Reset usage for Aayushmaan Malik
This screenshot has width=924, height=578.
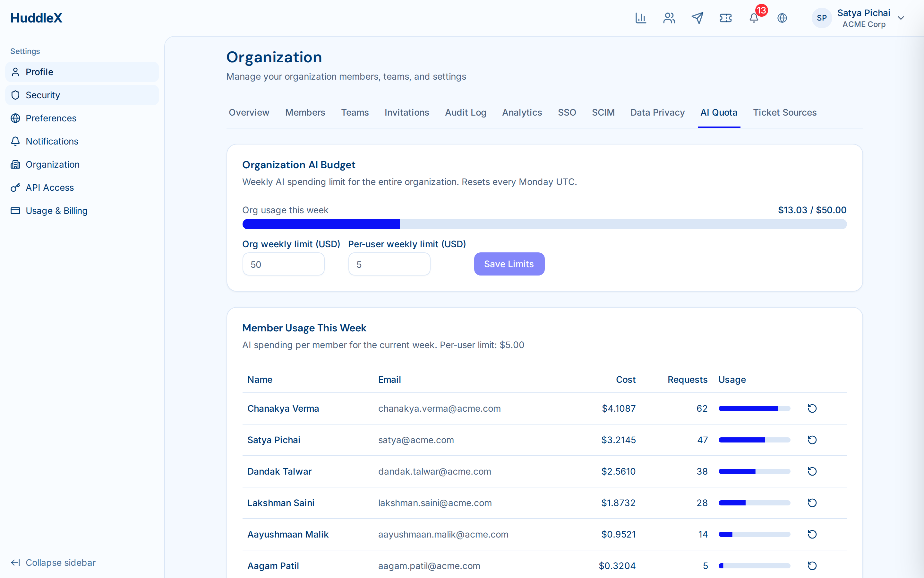point(812,534)
